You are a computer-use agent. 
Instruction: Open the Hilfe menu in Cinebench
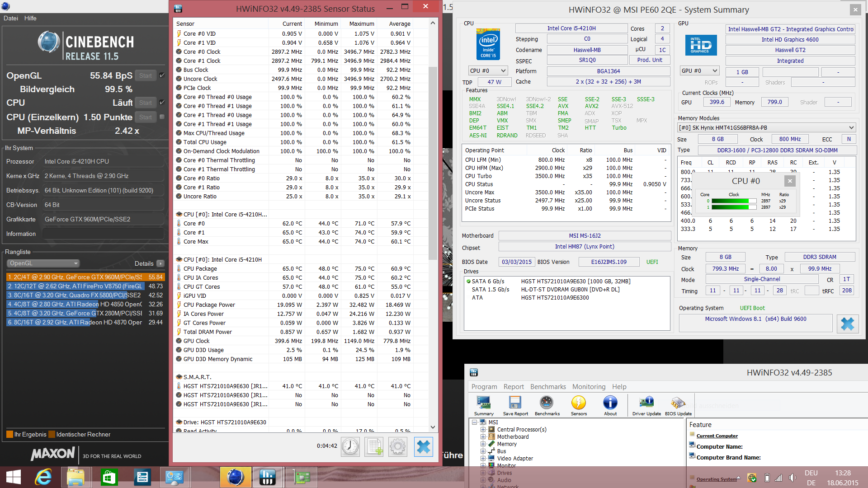click(x=30, y=18)
